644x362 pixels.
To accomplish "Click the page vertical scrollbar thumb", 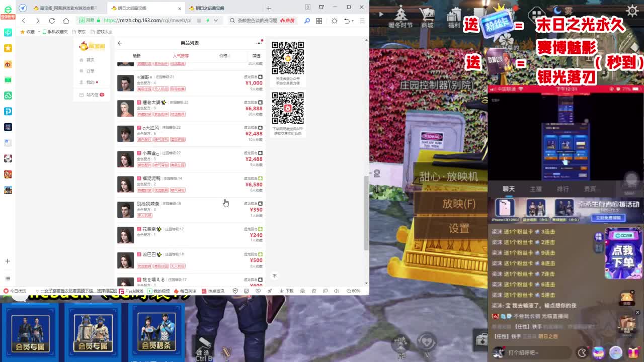I will pos(366,213).
